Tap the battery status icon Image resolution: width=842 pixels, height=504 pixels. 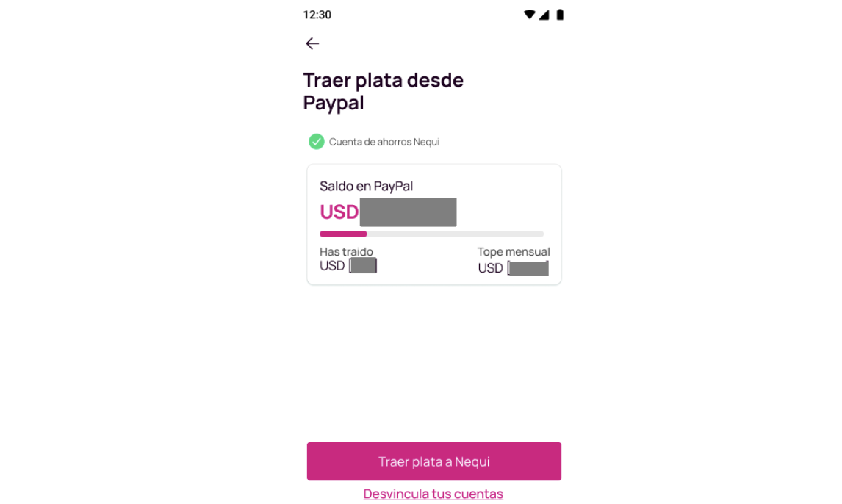[560, 15]
